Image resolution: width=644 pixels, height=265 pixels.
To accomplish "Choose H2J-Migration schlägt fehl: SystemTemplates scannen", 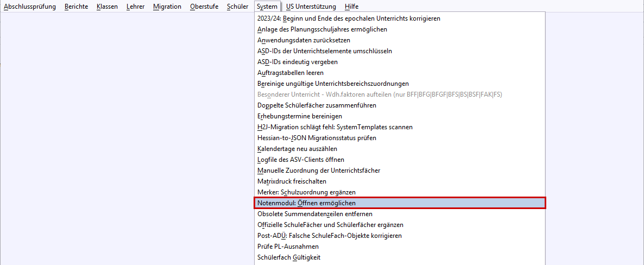I will click(x=400, y=127).
